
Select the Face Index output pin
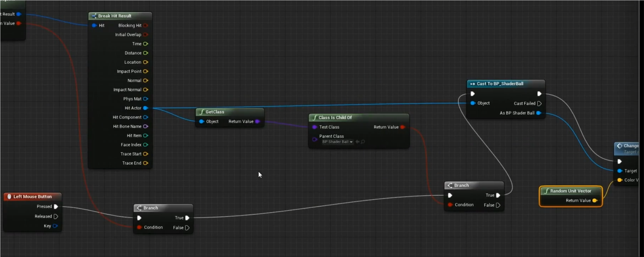(146, 145)
